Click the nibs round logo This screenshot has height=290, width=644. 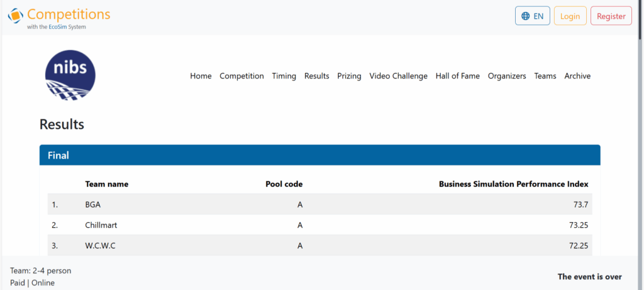(70, 76)
